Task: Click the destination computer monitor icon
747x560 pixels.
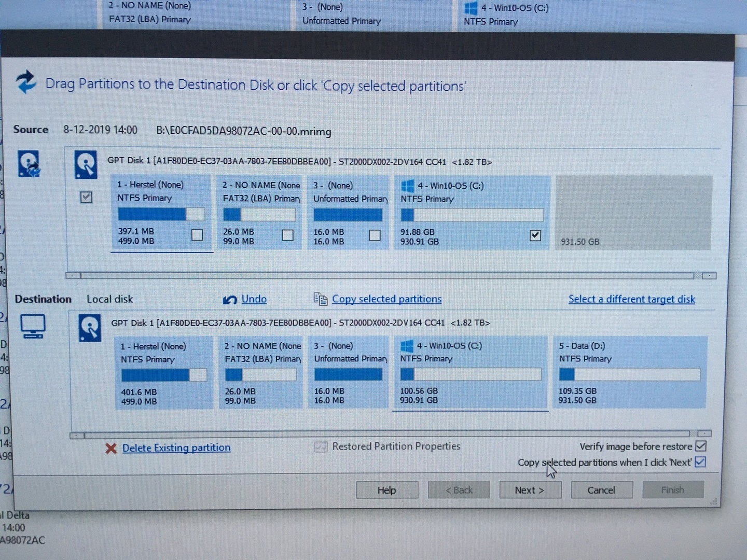Action: point(33,327)
